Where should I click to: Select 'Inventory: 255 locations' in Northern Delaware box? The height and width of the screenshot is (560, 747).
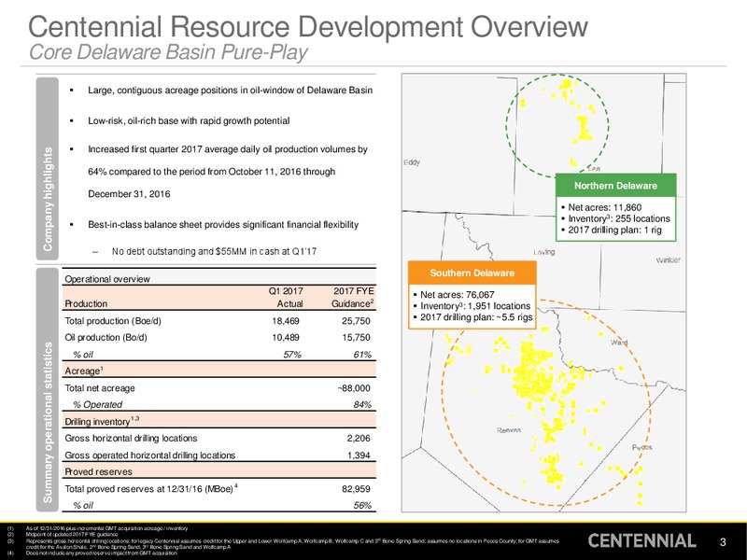[619, 218]
